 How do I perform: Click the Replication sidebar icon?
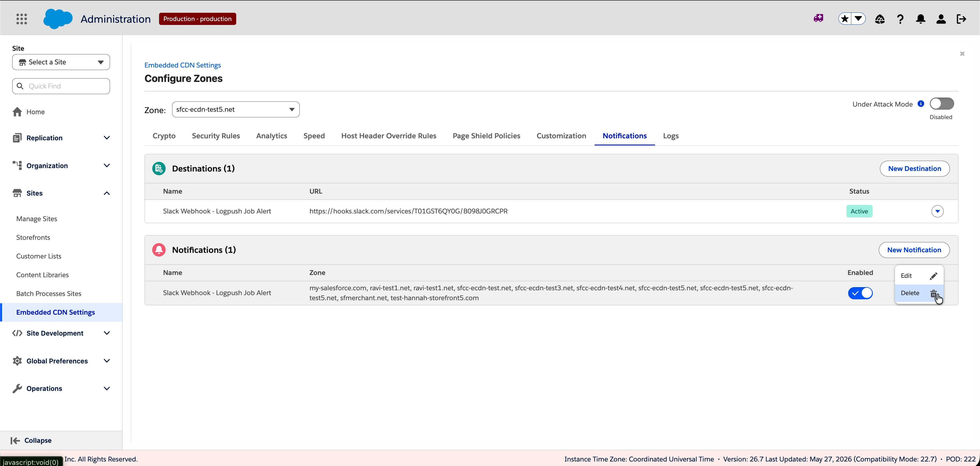point(17,138)
